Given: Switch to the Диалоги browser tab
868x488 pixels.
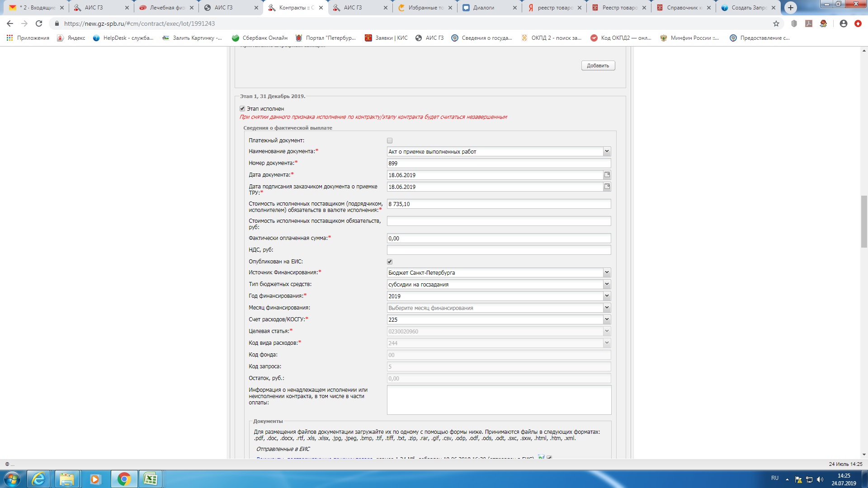Looking at the screenshot, I should point(483,8).
